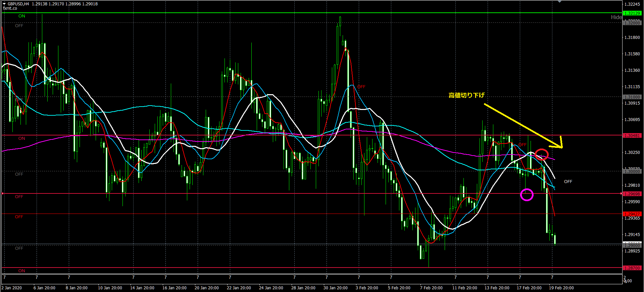Click the 1.31800 value on the price scale
Screen dimensions: 644x292
(x=632, y=38)
